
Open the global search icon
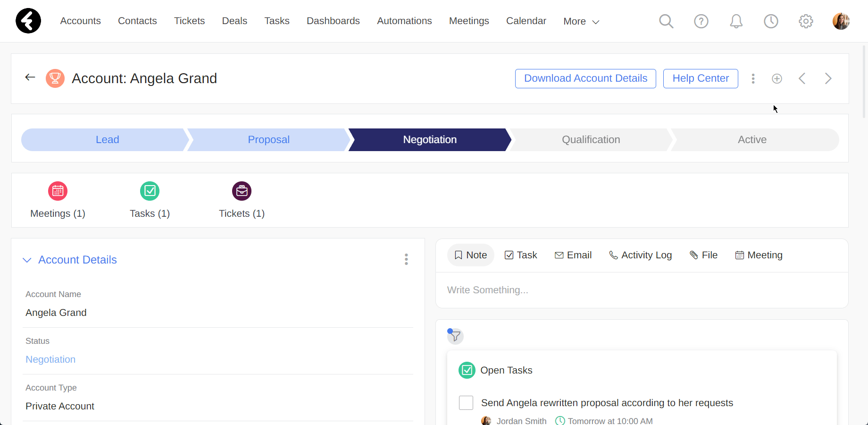click(x=666, y=21)
